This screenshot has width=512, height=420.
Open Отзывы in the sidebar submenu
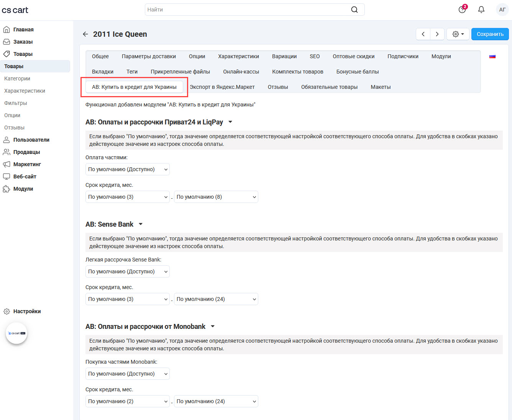(14, 127)
